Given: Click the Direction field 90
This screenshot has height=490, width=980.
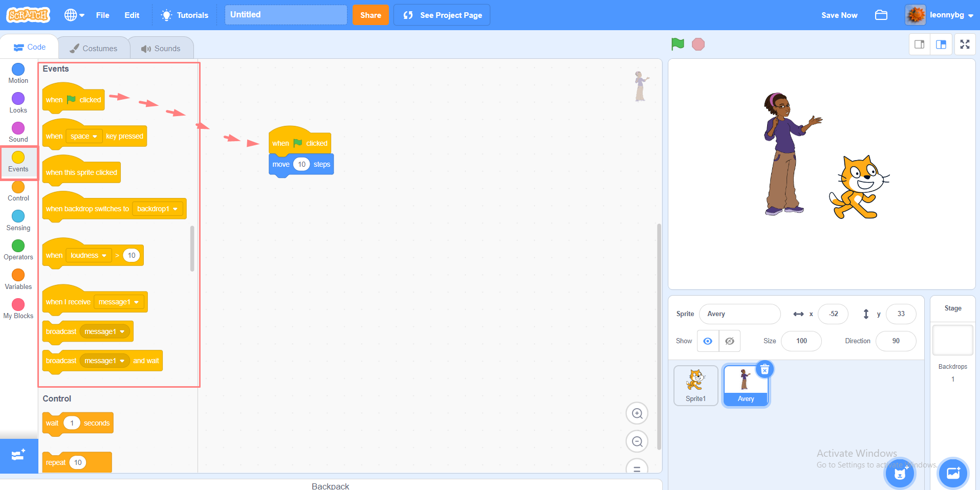Looking at the screenshot, I should point(896,341).
